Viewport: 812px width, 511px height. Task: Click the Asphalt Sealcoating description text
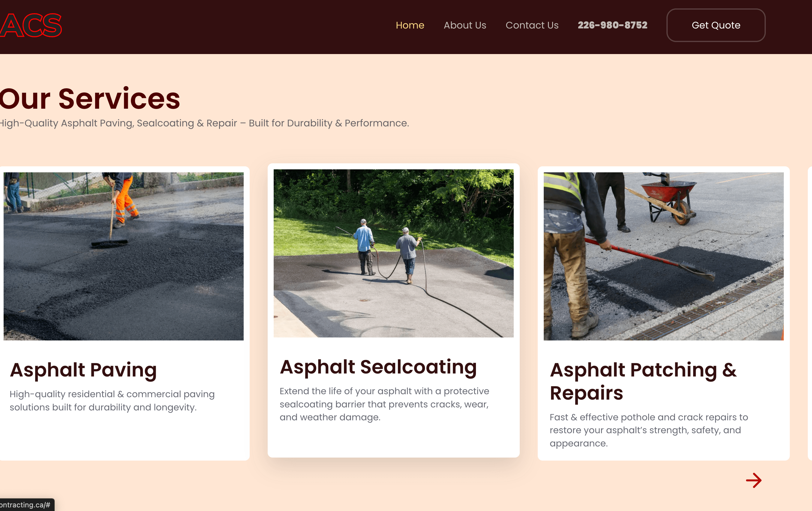tap(384, 404)
